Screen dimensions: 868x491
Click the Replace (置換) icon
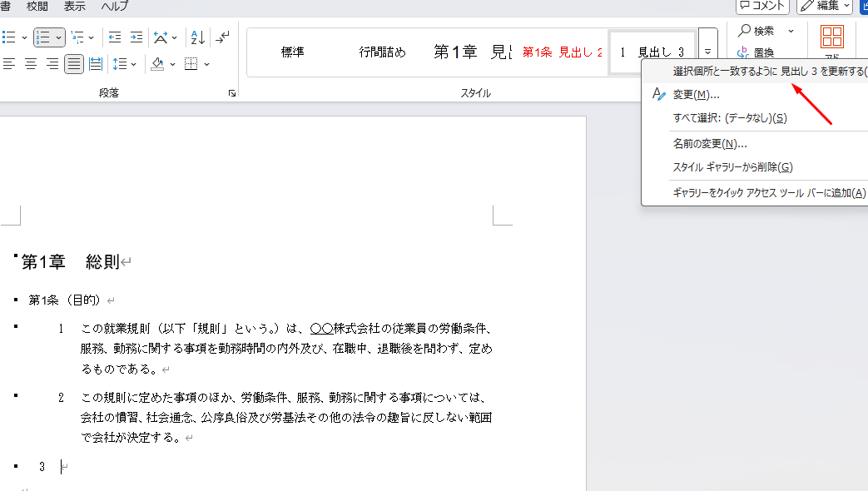[742, 53]
